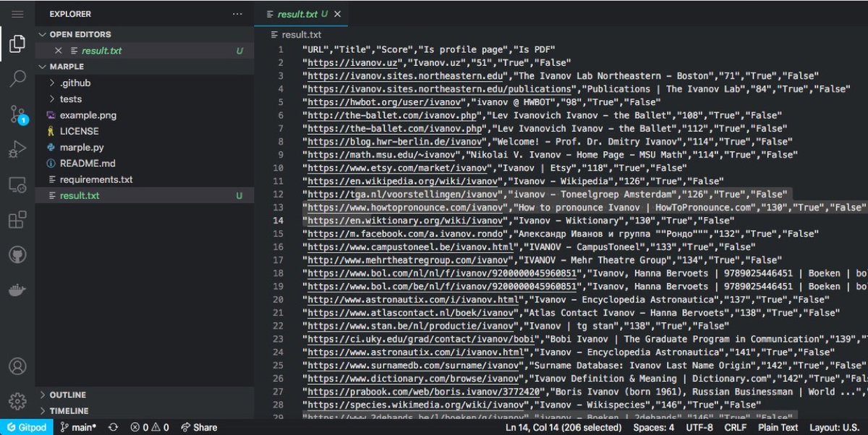The image size is (868, 435).
Task: Open the Accounts icon
Action: [x=17, y=366]
